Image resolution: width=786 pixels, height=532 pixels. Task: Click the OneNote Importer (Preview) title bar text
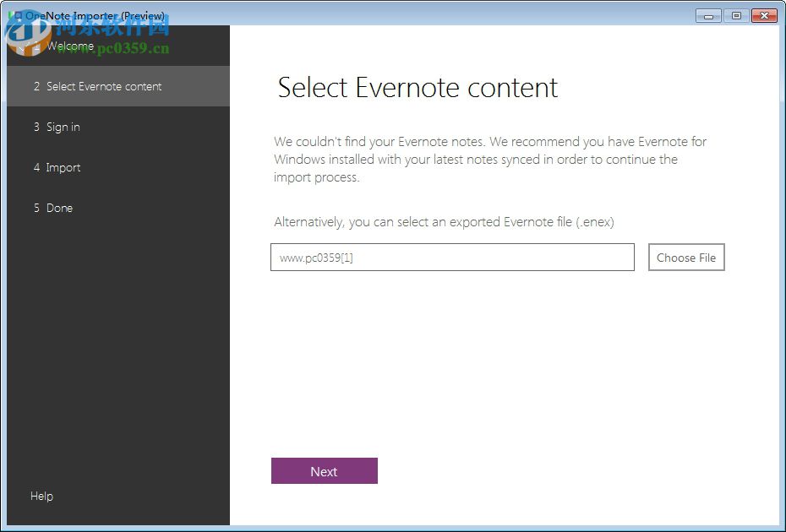point(96,15)
